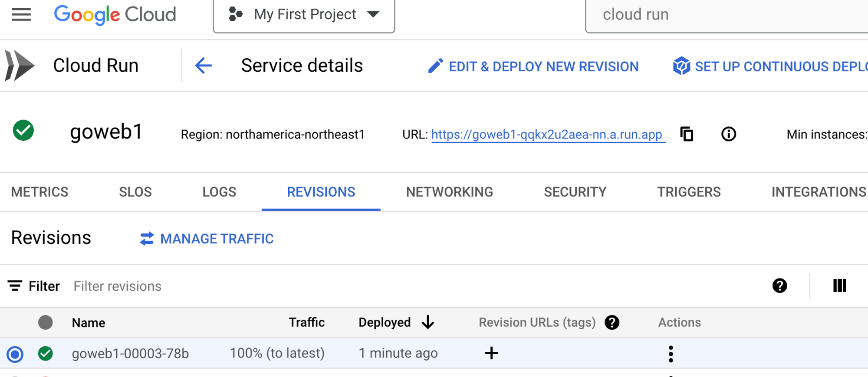Click Edit & Deploy New Revision
Viewport: 868px width, 377px height.
[533, 66]
